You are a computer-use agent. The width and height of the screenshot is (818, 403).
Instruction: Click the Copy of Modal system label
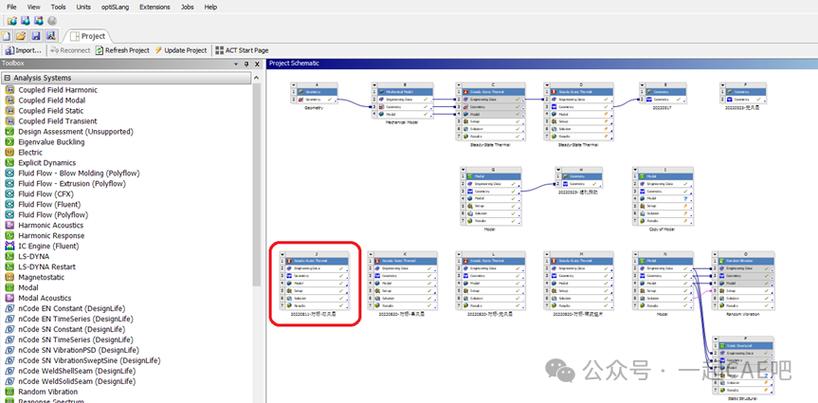[x=662, y=229]
